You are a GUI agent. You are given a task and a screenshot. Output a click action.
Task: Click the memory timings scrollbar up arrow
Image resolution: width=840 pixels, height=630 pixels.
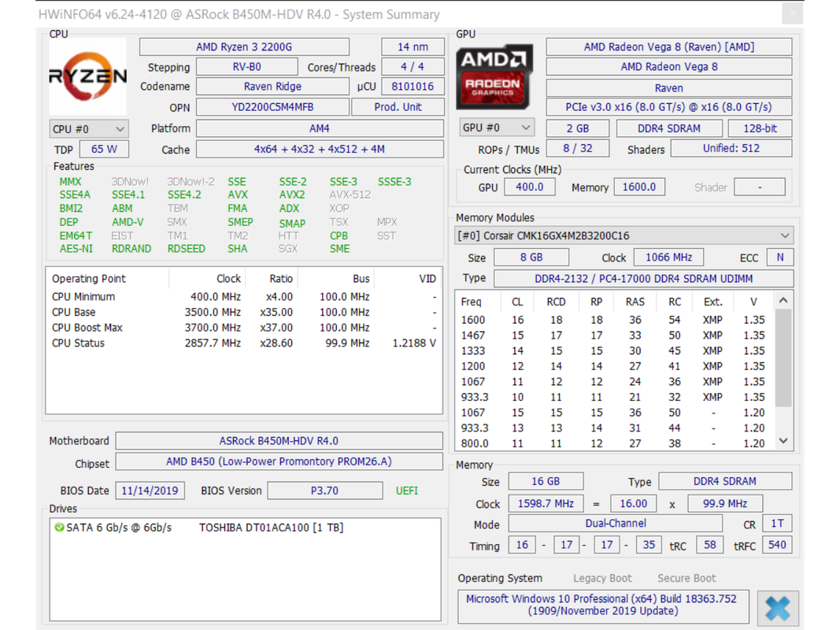(x=783, y=301)
